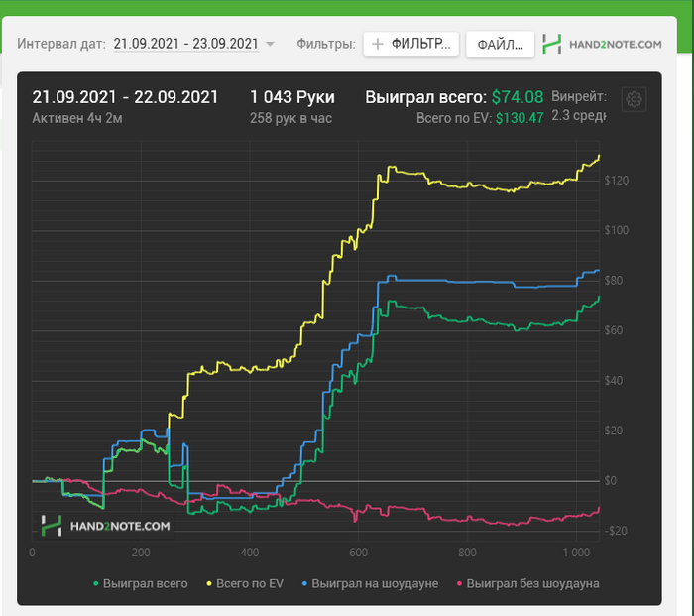The image size is (694, 616).
Task: Expand the date interval dropdown arrow
Action: (x=270, y=44)
